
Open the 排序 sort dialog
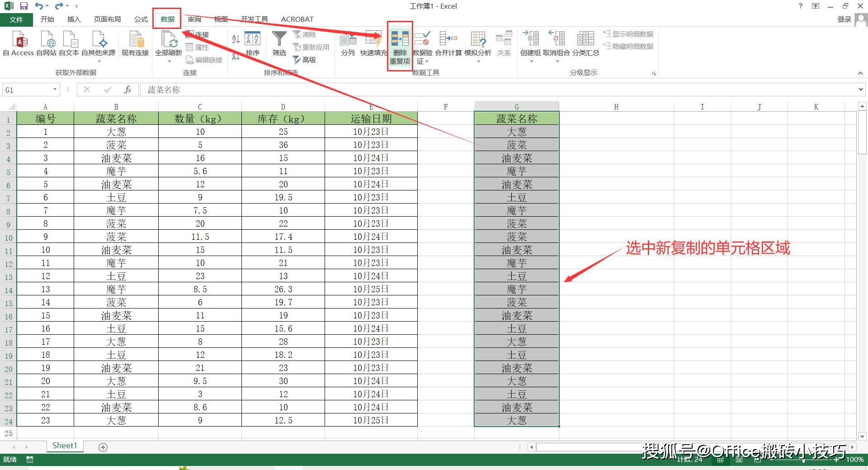(252, 43)
